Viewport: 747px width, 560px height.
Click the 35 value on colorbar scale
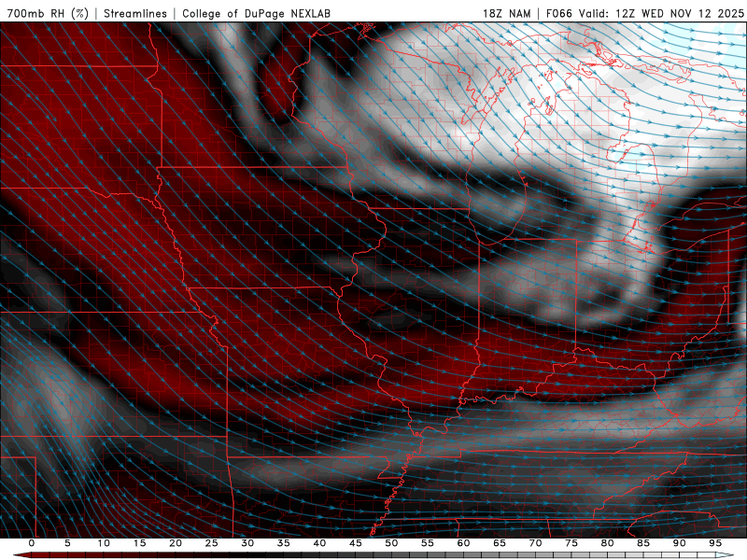tap(284, 543)
